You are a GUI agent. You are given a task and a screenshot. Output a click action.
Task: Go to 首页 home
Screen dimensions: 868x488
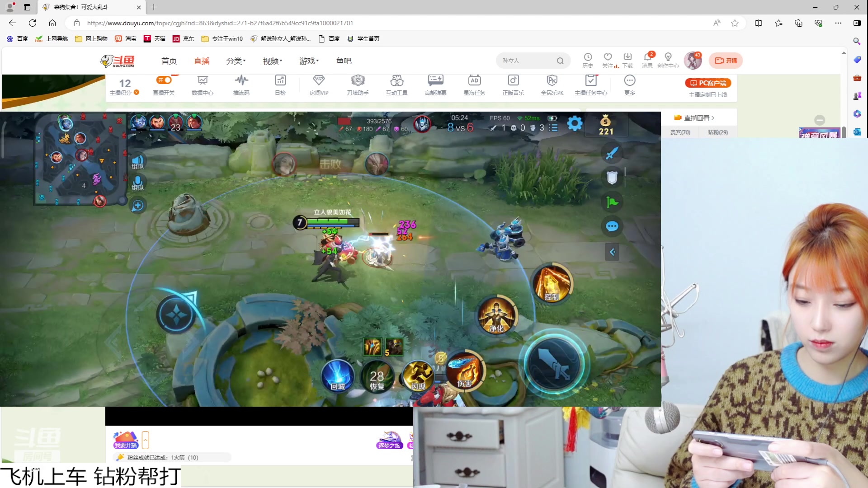click(169, 61)
